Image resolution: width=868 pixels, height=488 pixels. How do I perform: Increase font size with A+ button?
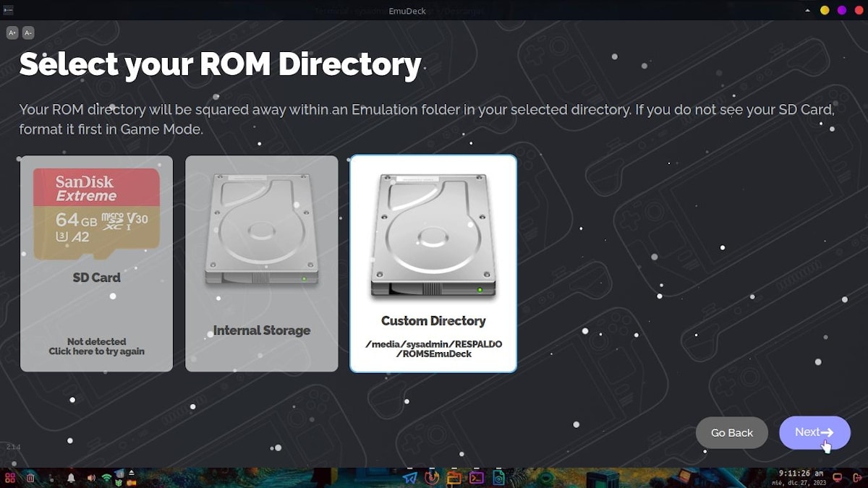[x=12, y=33]
